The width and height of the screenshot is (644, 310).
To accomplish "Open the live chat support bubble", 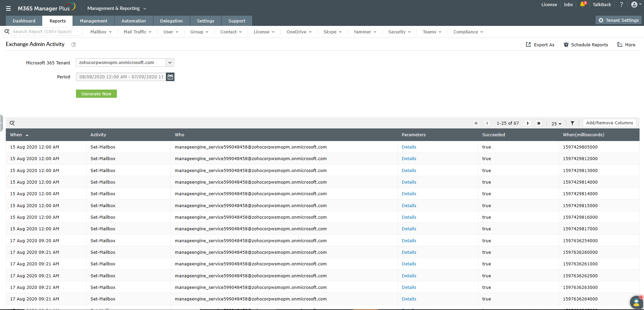I will 636,302.
